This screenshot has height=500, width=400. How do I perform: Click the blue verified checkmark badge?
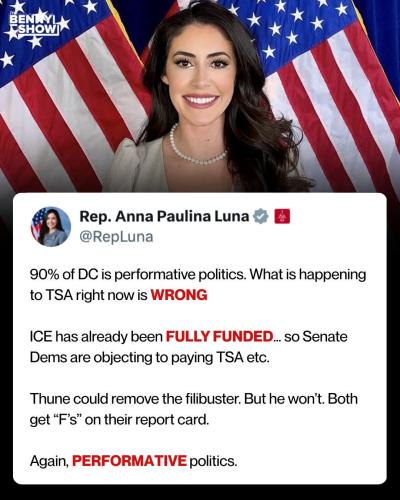click(x=261, y=217)
